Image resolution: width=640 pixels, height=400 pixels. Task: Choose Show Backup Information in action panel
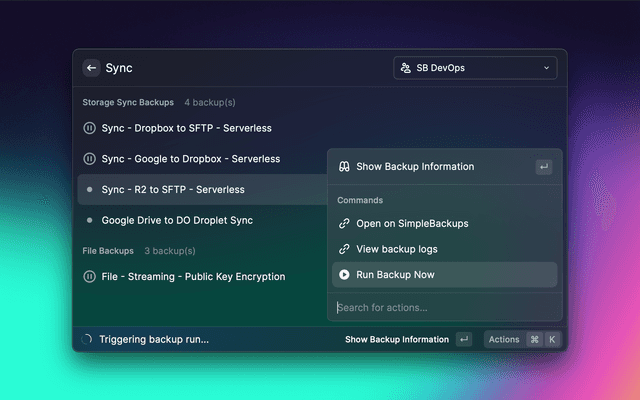[415, 167]
